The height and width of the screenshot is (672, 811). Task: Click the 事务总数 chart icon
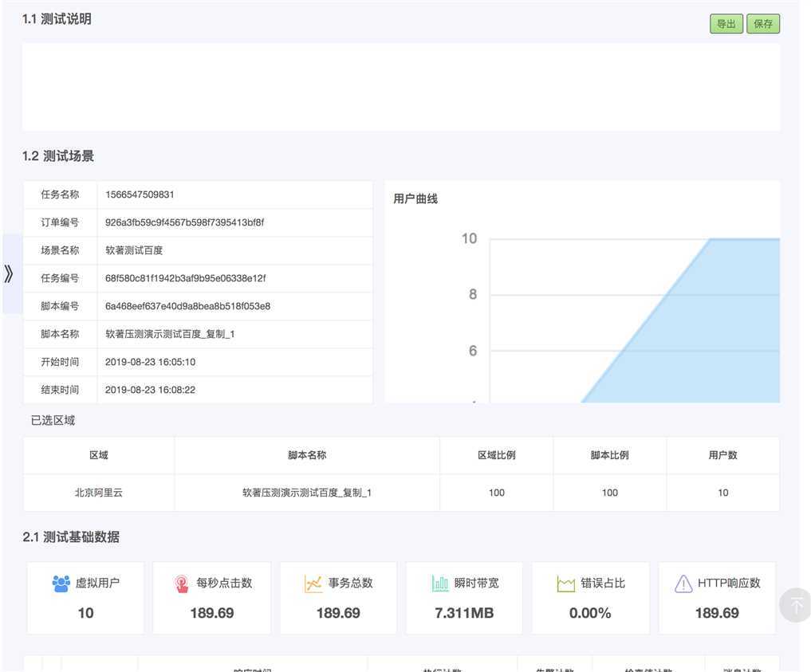point(313,584)
